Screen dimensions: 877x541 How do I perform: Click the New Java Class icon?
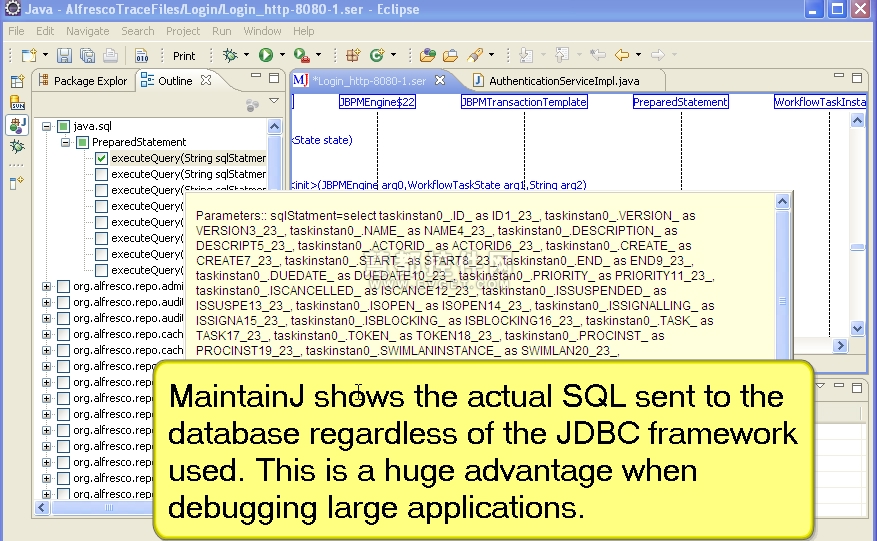pos(377,55)
